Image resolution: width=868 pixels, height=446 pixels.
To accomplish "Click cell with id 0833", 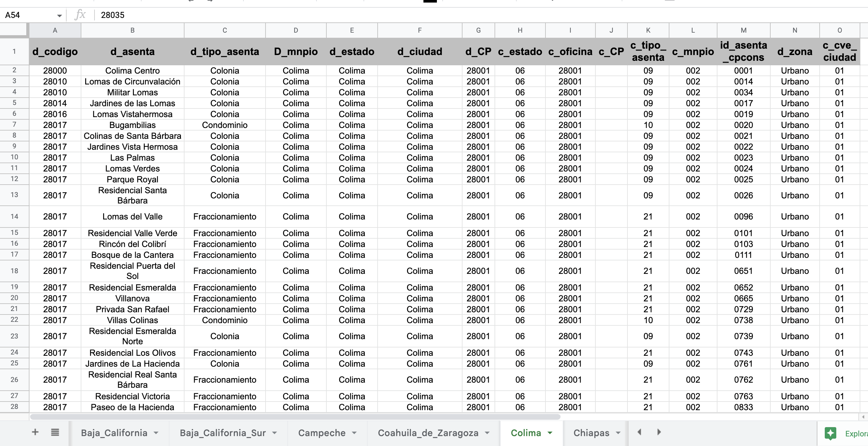I will pos(743,407).
